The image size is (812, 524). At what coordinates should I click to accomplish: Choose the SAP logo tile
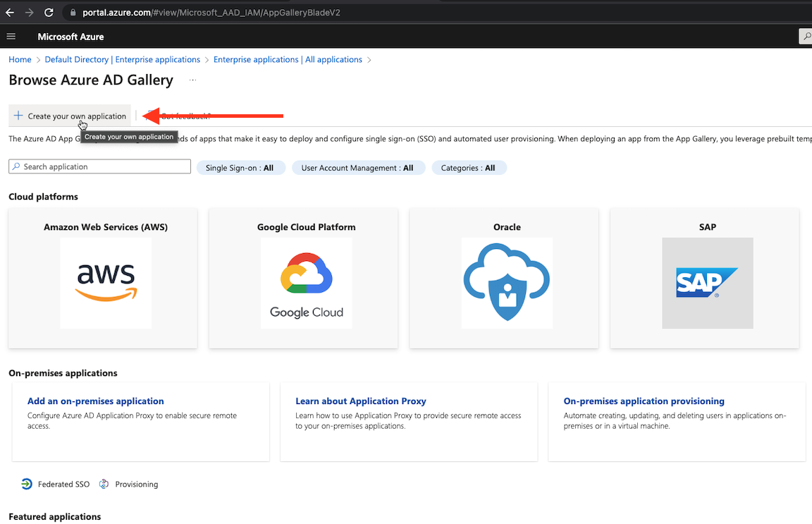[707, 283]
